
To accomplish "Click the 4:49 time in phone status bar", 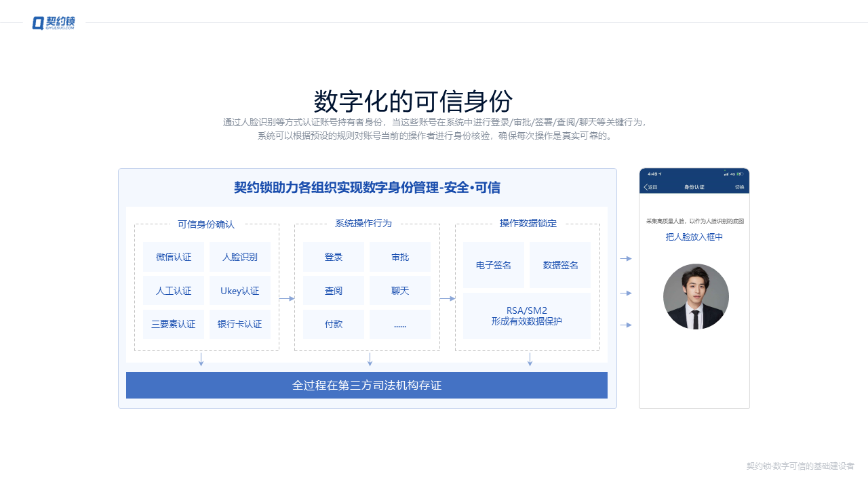I will click(x=653, y=174).
